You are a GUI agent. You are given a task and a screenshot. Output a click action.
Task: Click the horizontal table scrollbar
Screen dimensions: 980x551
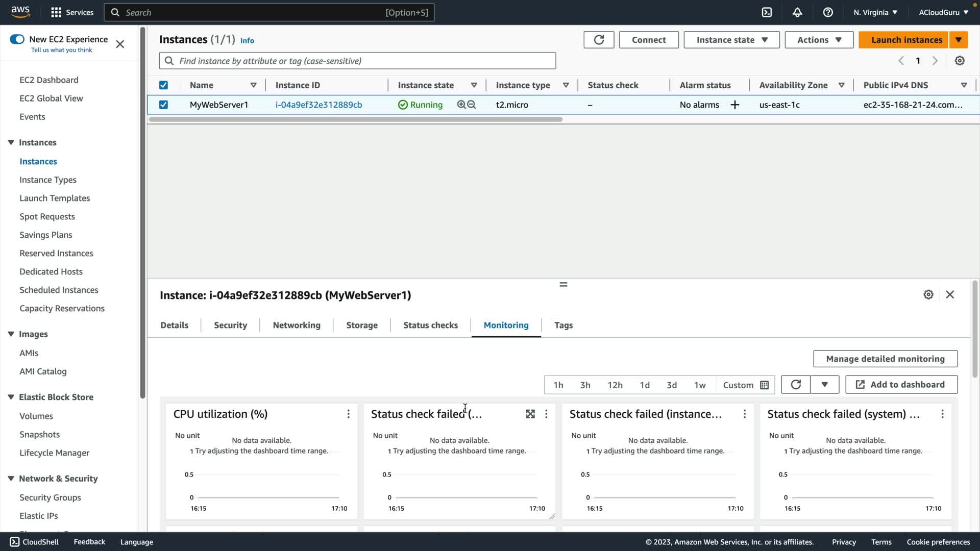coord(355,119)
